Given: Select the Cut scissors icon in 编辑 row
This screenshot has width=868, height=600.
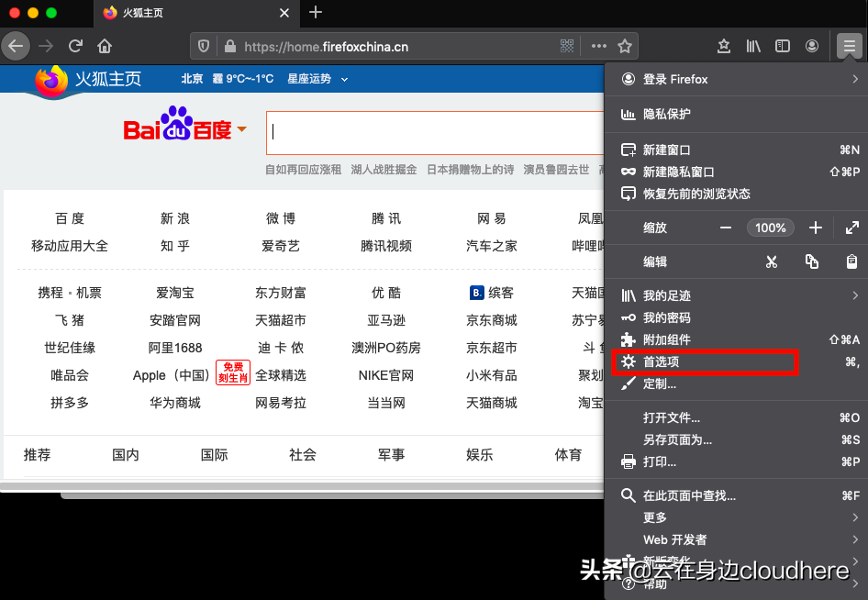Looking at the screenshot, I should pos(773,261).
